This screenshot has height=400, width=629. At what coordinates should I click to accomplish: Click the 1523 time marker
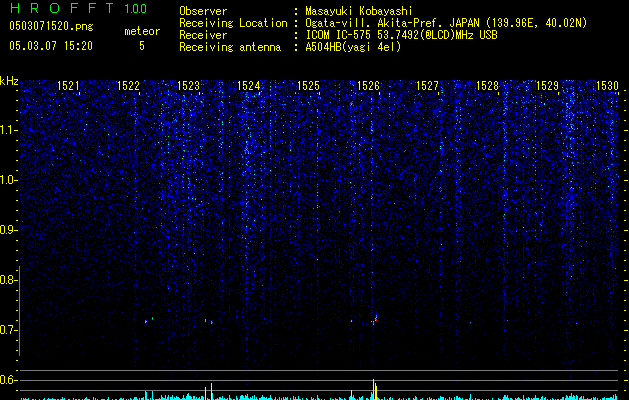click(189, 86)
